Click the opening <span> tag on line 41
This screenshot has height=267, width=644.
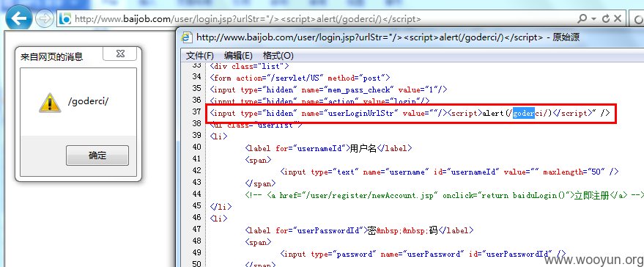(258, 161)
